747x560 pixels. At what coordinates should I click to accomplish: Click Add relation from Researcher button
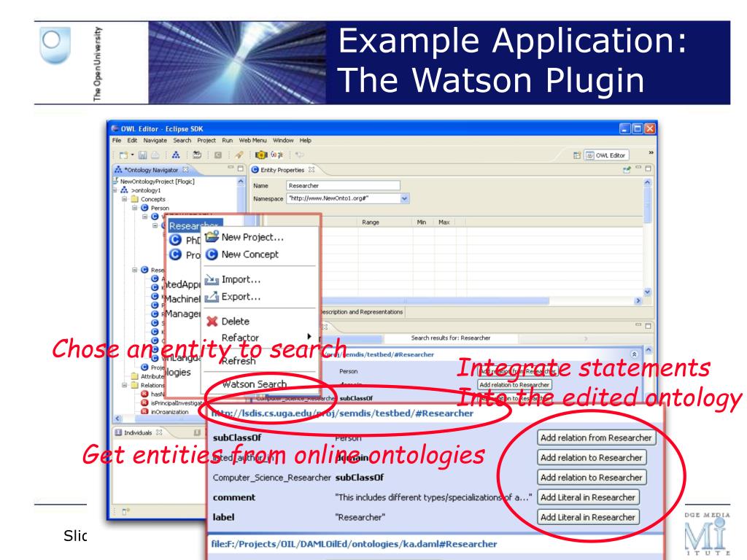point(596,437)
